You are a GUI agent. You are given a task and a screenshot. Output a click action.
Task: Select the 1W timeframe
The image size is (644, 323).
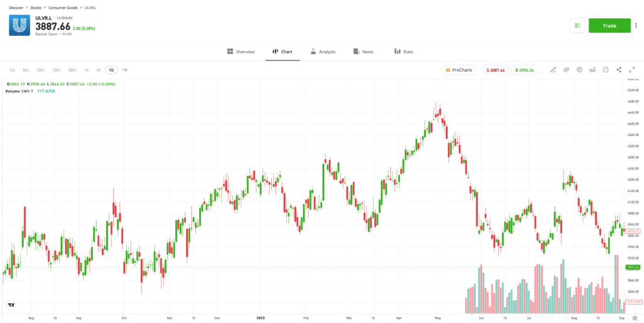tap(125, 70)
